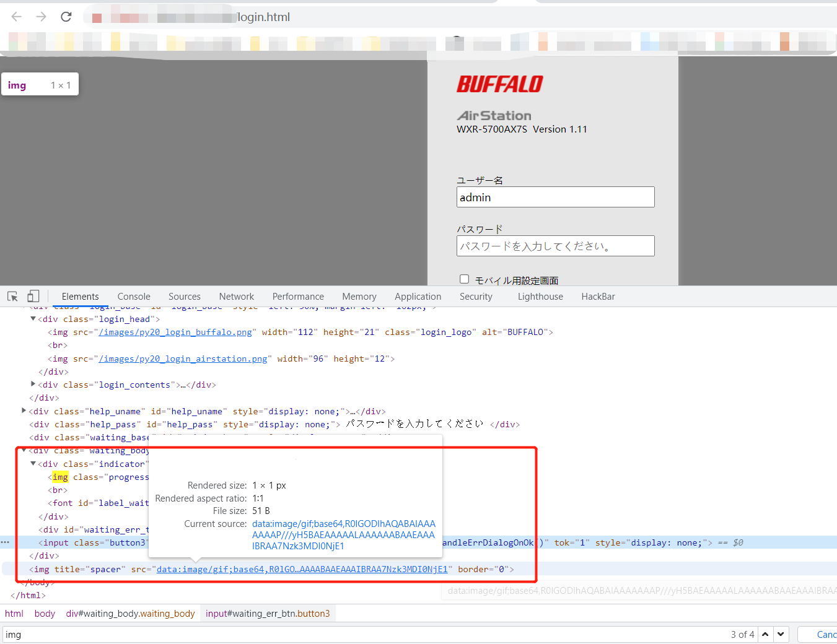Screen dimensions: 837x644
Task: Switch to the Lighthouse tab
Action: coord(540,297)
